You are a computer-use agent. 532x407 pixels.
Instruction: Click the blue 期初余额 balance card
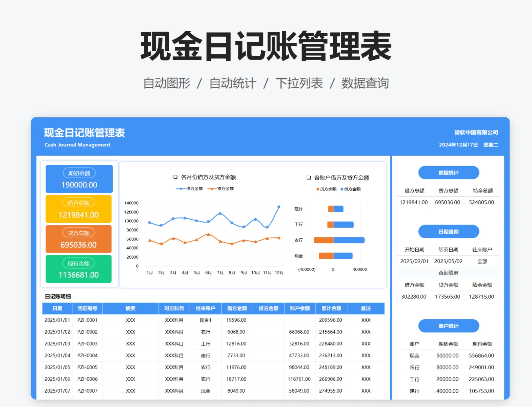coord(79,179)
